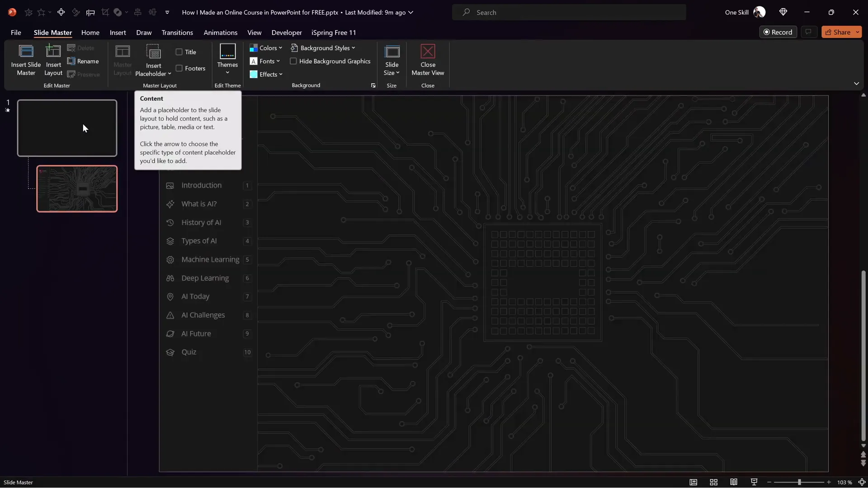Viewport: 868px width, 488px height.
Task: Click the format painter icon in quick access toolbar
Action: [x=76, y=12]
